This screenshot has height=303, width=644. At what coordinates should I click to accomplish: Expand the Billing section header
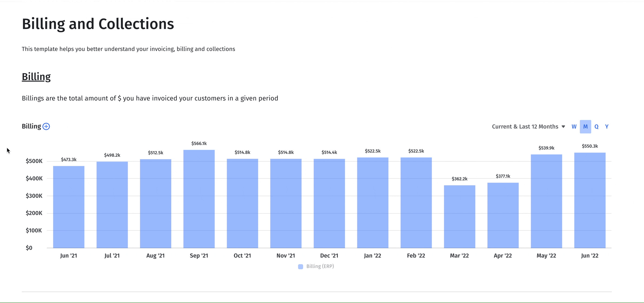tap(36, 76)
